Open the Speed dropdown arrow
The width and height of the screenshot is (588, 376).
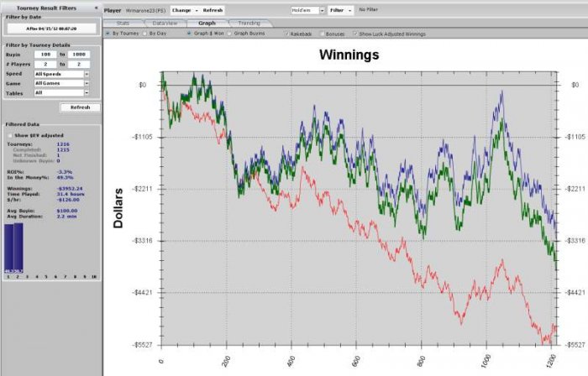[87, 74]
